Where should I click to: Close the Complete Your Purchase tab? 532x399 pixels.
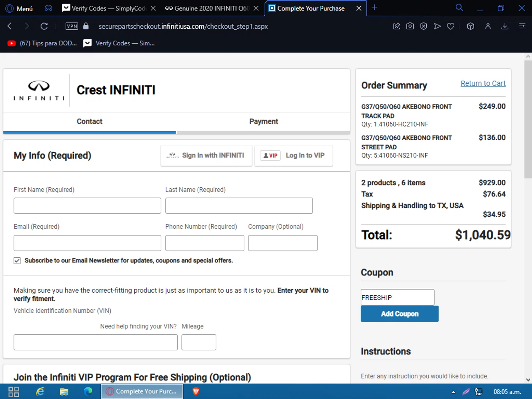coord(359,8)
